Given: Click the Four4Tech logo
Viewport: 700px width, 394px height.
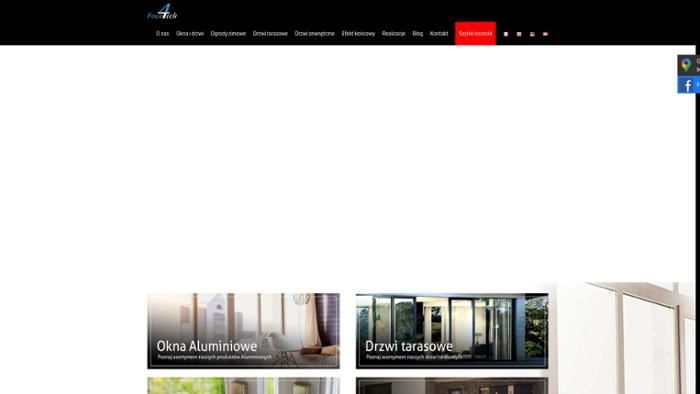Looking at the screenshot, I should (x=162, y=12).
